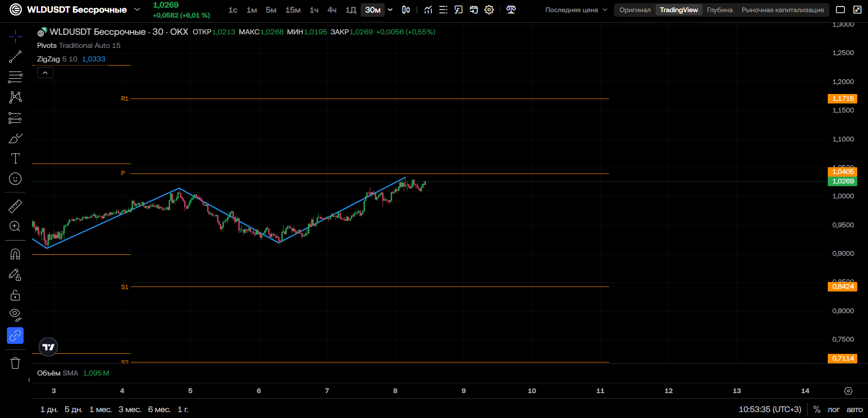Toggle logarithmic 'лог' scale
Viewport: 868px width, 418px height.
(x=834, y=409)
